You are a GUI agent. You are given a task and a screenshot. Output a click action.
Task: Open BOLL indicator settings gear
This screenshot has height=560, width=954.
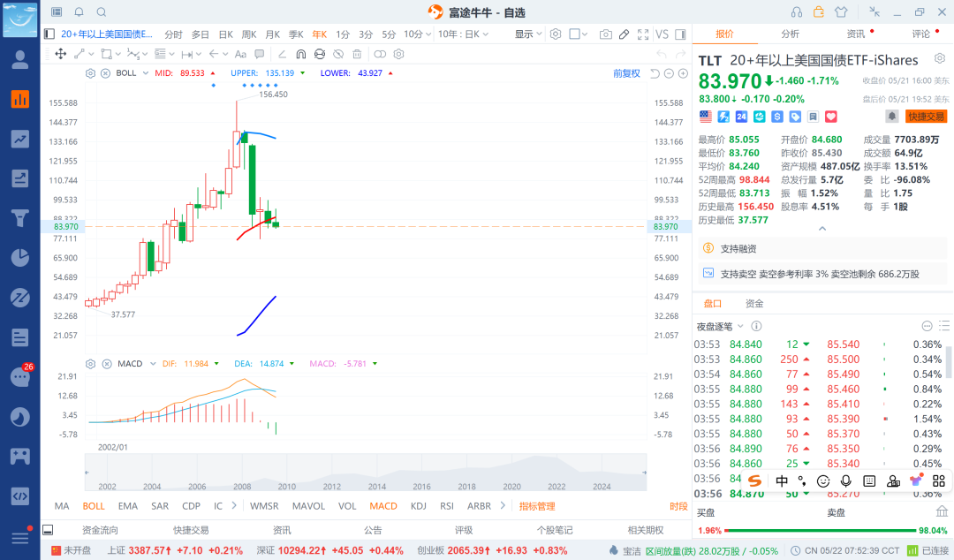coord(91,73)
